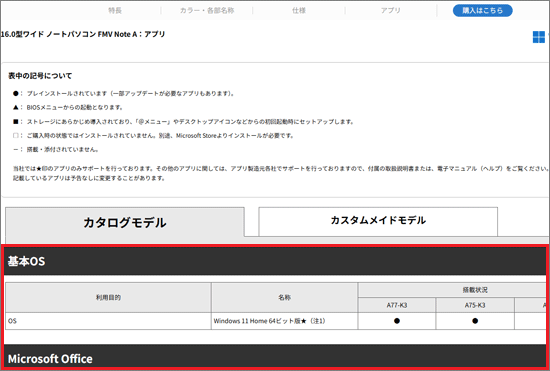Click the ■ ストレージ legend line
Screen dimensions: 550x371
coord(183,122)
